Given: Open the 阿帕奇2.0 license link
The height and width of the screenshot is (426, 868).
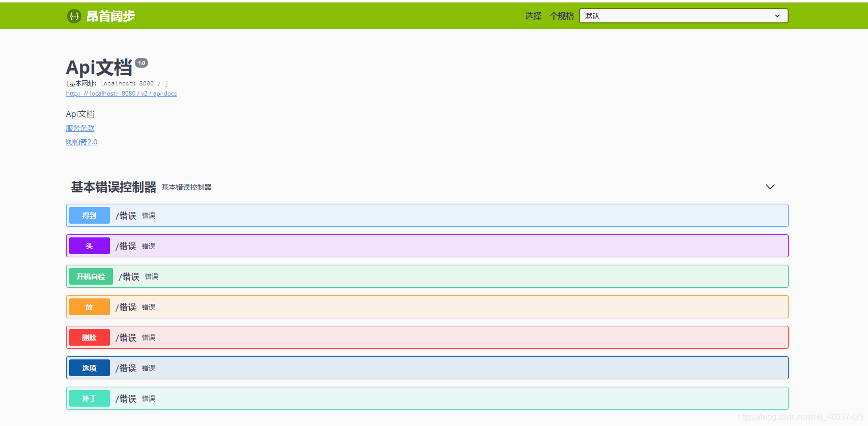Looking at the screenshot, I should [x=81, y=142].
